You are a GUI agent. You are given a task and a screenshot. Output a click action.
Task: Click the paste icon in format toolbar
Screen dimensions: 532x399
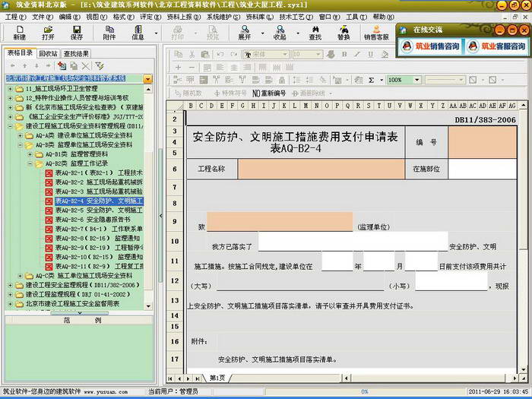pos(205,54)
